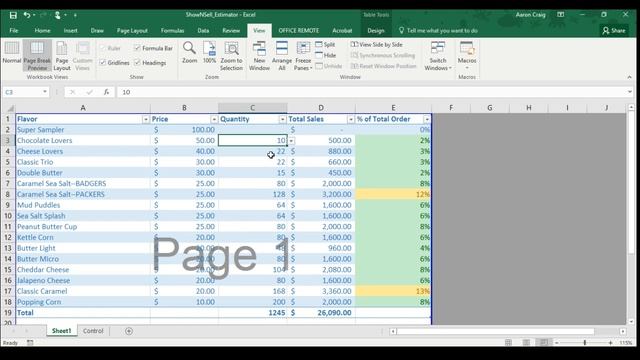The image size is (640, 360).
Task: Open Page Layout view
Action: [62, 56]
